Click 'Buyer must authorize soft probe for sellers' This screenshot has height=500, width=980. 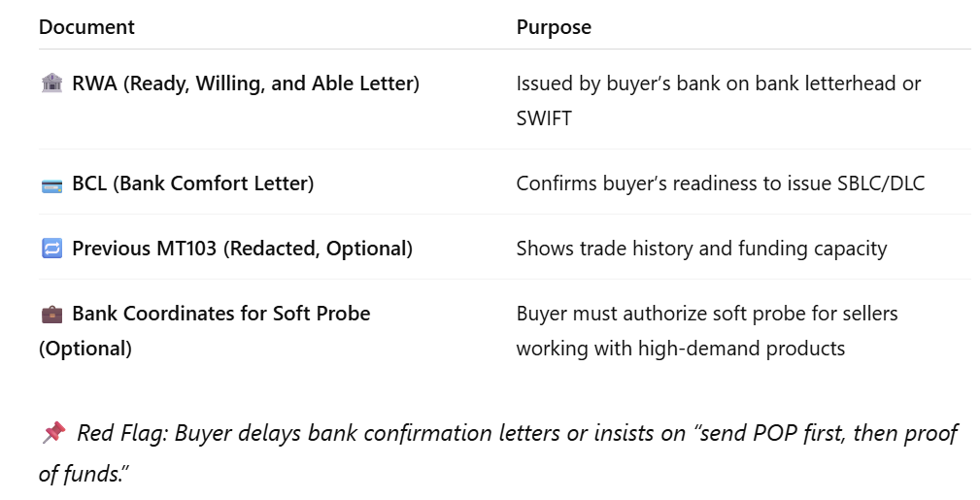[x=707, y=314]
